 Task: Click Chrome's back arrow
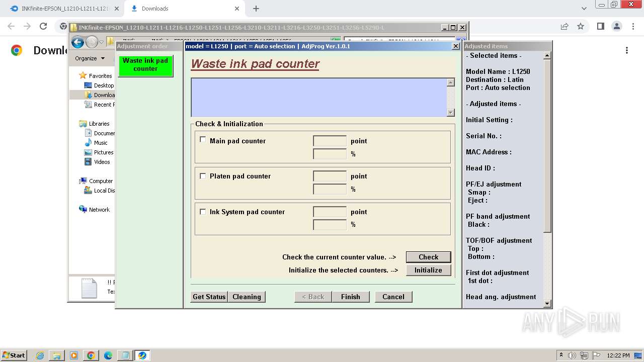(11, 26)
